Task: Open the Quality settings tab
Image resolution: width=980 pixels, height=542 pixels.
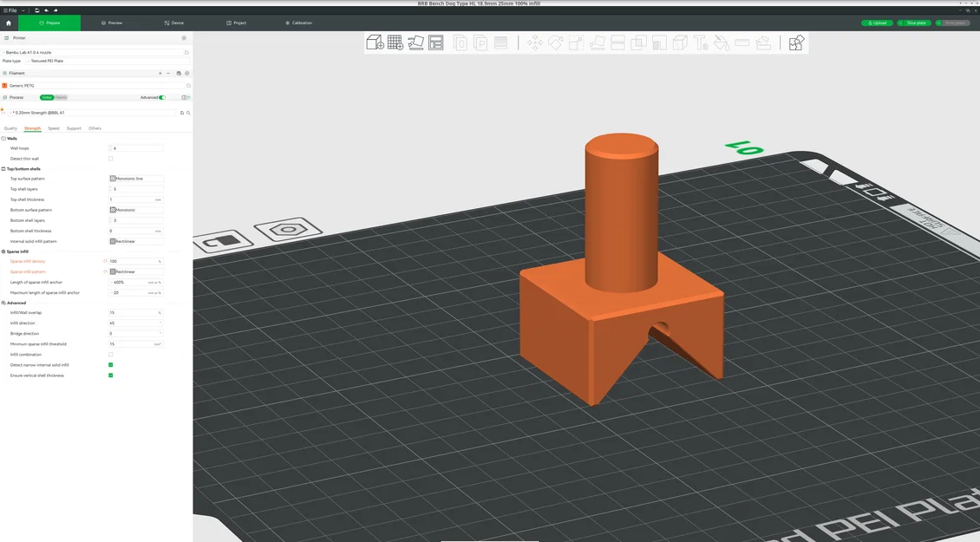Action: coord(10,128)
